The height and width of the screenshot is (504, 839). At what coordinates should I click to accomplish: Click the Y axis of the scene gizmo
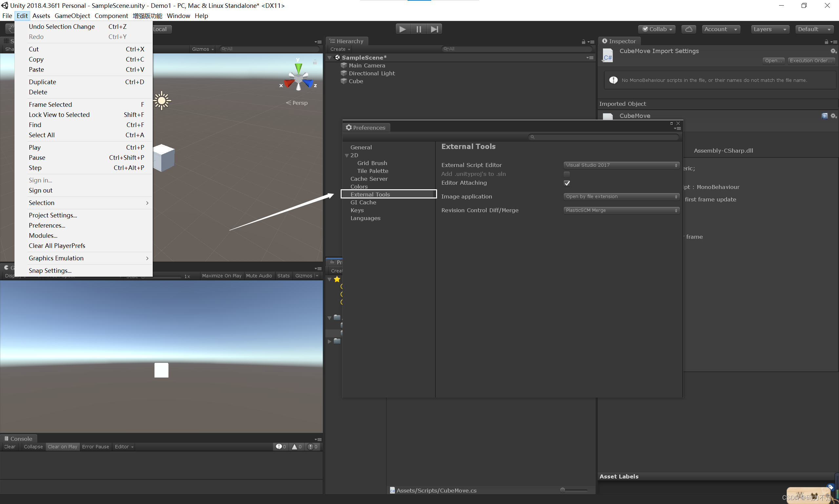[x=298, y=67]
